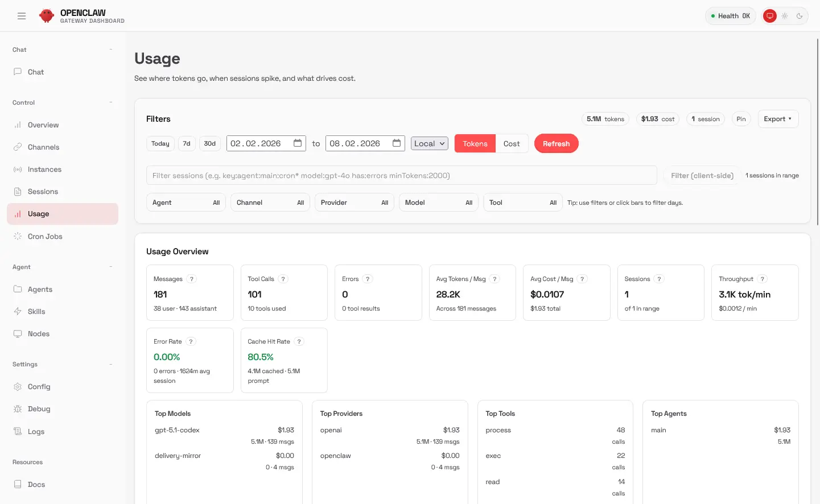820x504 pixels.
Task: Switch to light theme sun icon
Action: (x=785, y=16)
